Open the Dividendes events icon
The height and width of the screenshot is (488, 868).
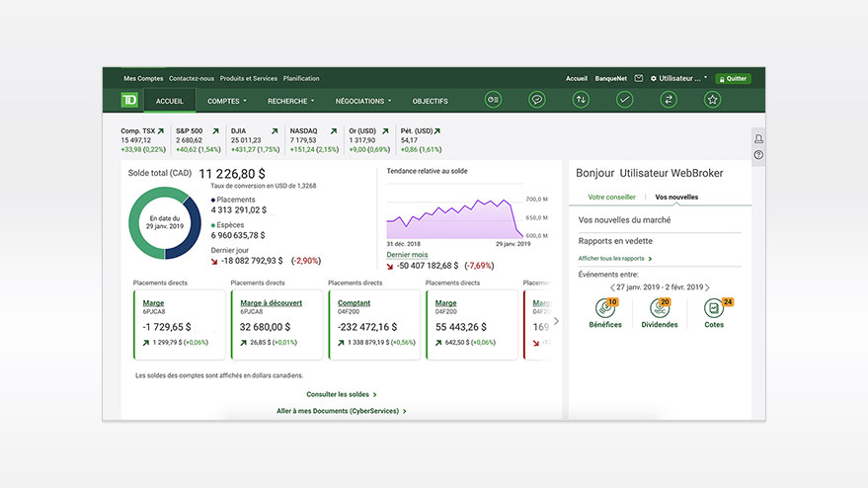click(660, 308)
